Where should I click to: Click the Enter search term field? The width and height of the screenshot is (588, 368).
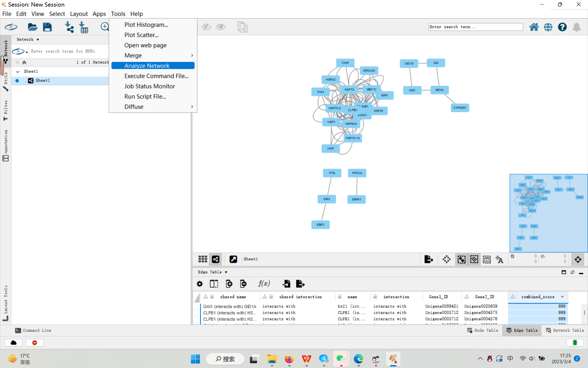tap(475, 27)
